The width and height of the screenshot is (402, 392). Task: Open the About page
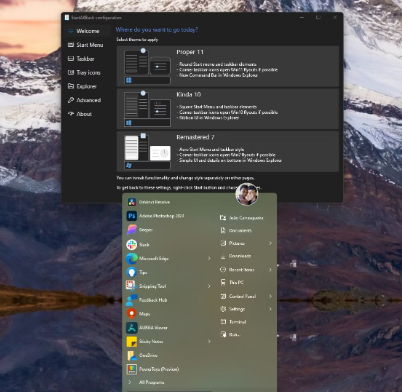pos(87,114)
